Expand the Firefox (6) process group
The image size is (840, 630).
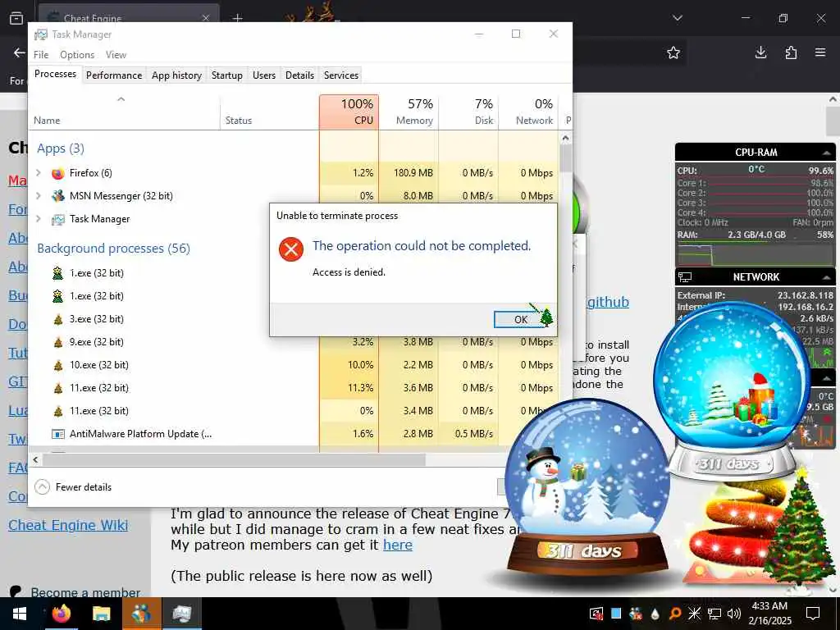point(39,172)
